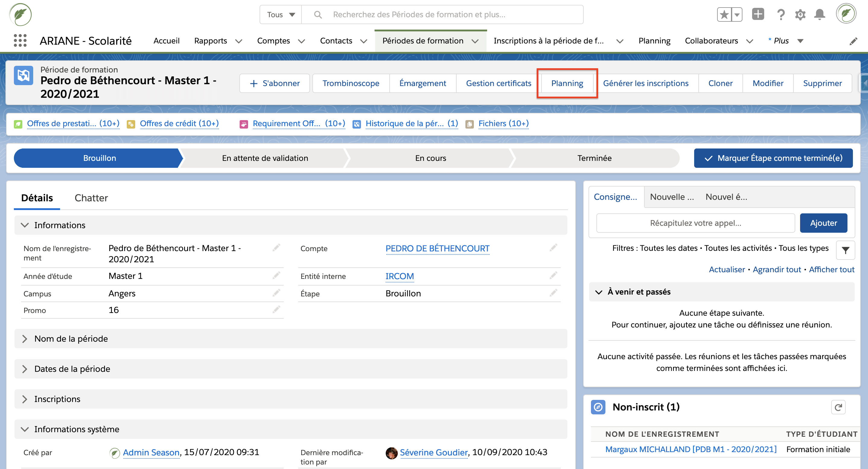This screenshot has width=868, height=469.
Task: Open the Comptes tab dropdown arrow
Action: pos(302,41)
